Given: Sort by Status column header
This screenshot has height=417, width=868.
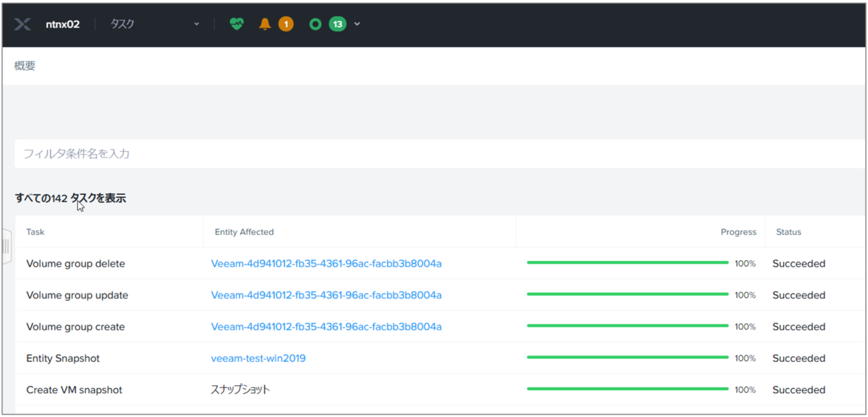Looking at the screenshot, I should 788,232.
